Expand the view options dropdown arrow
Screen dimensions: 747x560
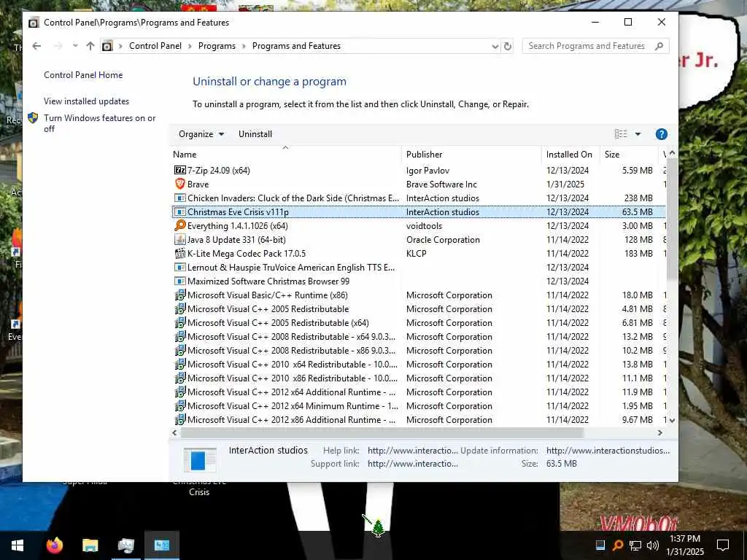tap(638, 134)
